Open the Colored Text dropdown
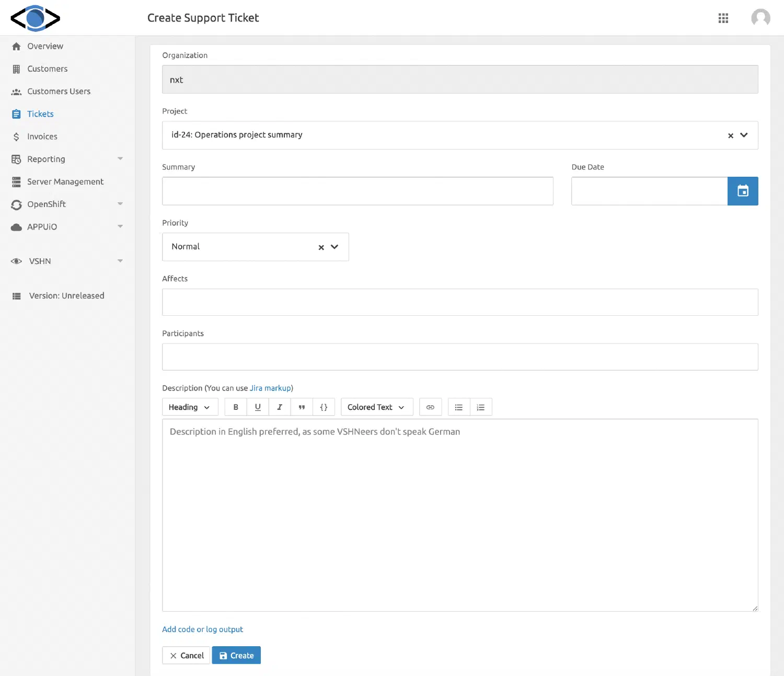Screen dimensions: 784x676 tap(376, 407)
